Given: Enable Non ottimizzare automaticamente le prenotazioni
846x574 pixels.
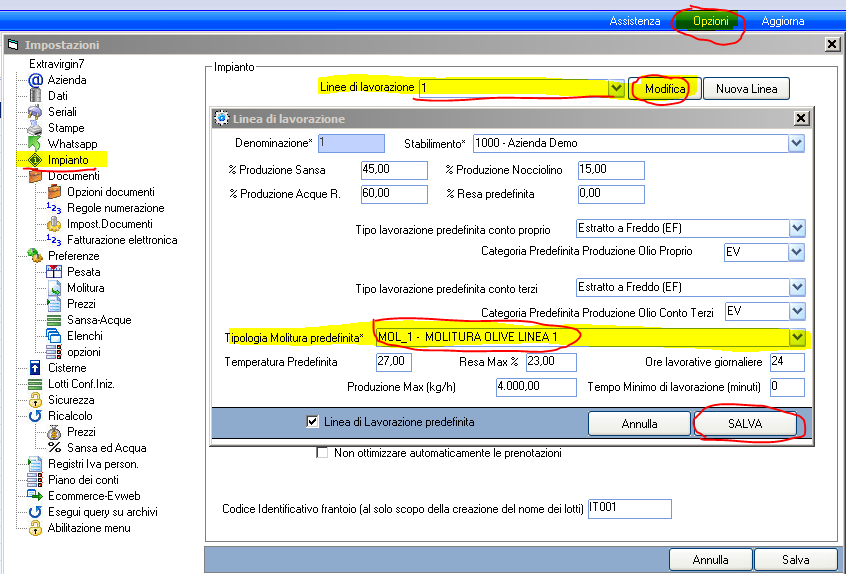Looking at the screenshot, I should [322, 453].
